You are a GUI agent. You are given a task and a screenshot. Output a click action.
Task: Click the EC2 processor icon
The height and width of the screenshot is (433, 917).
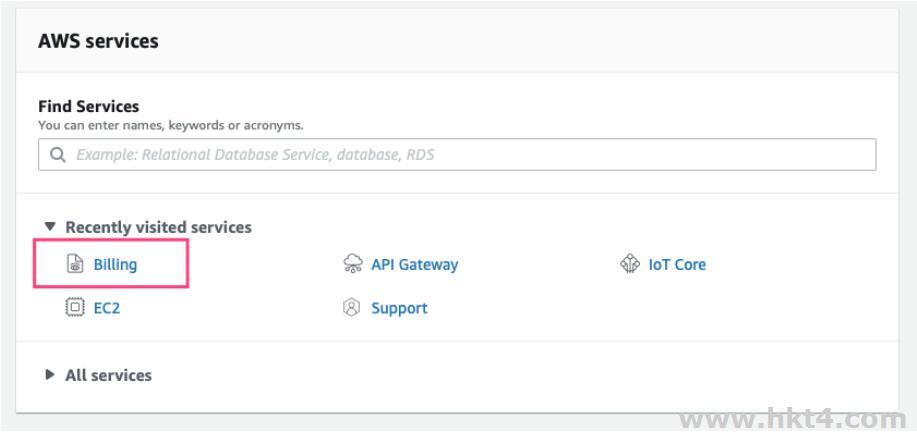tap(75, 308)
